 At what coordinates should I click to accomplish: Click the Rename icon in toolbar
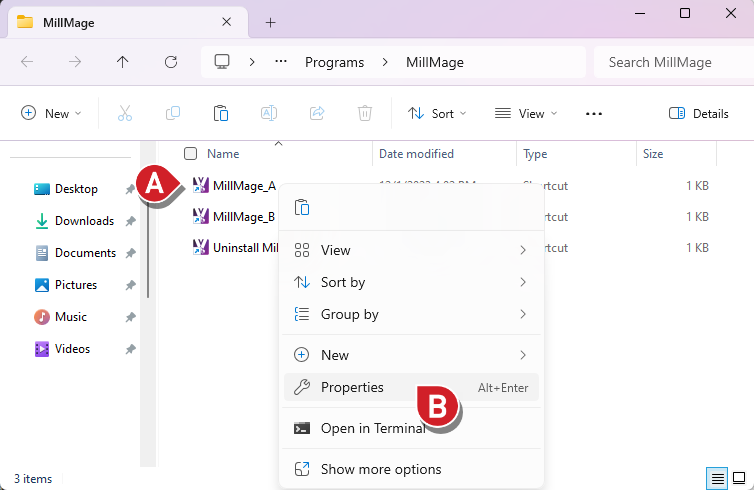(269, 113)
